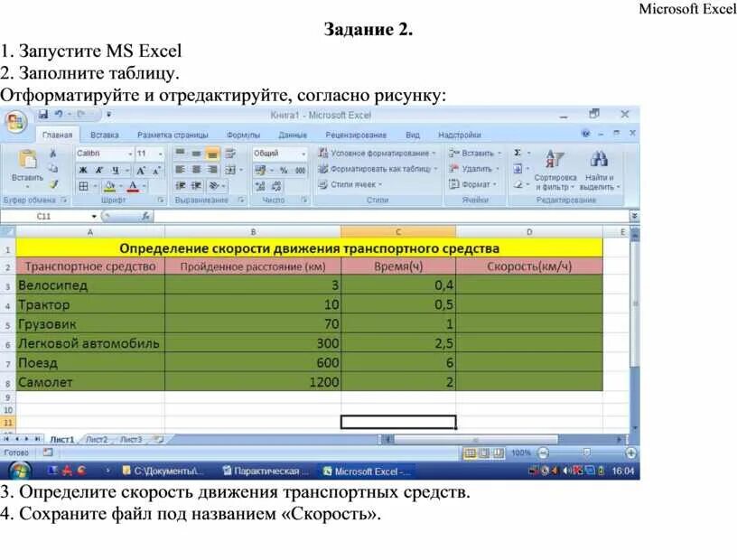Screen dimensions: 737x560
Task: Click the Help question mark icon
Action: (585, 134)
